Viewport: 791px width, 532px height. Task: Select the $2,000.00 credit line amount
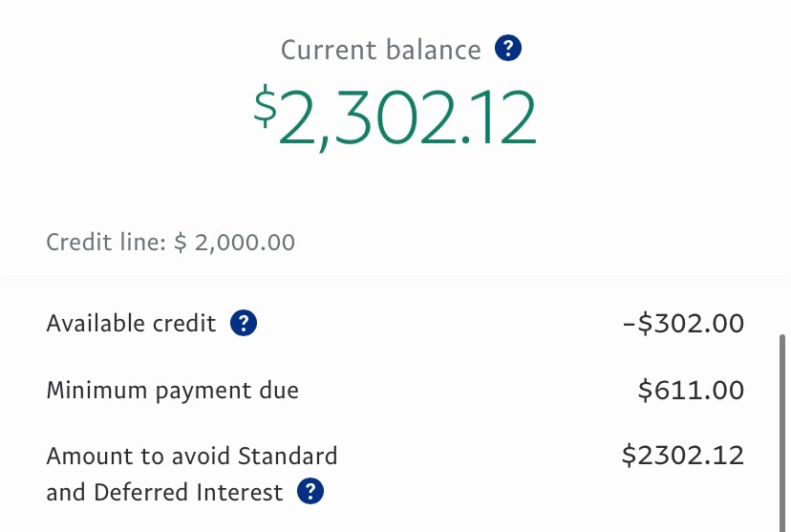(235, 243)
